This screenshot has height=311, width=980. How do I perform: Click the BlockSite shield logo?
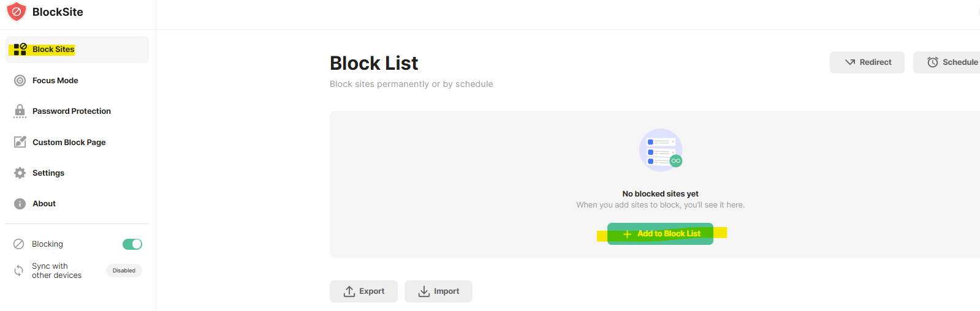click(x=17, y=12)
